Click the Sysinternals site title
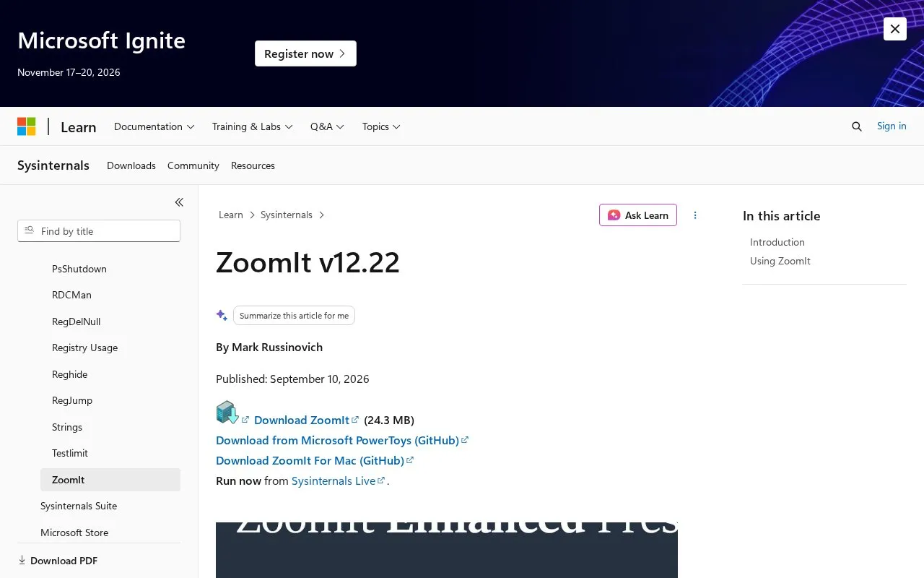The image size is (924, 578). point(53,165)
